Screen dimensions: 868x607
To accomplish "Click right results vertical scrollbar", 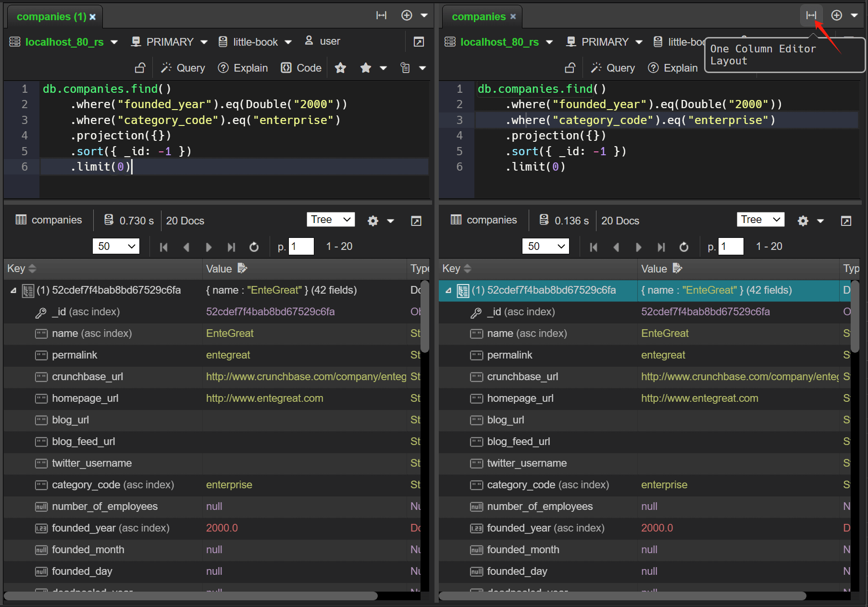I will tap(855, 316).
